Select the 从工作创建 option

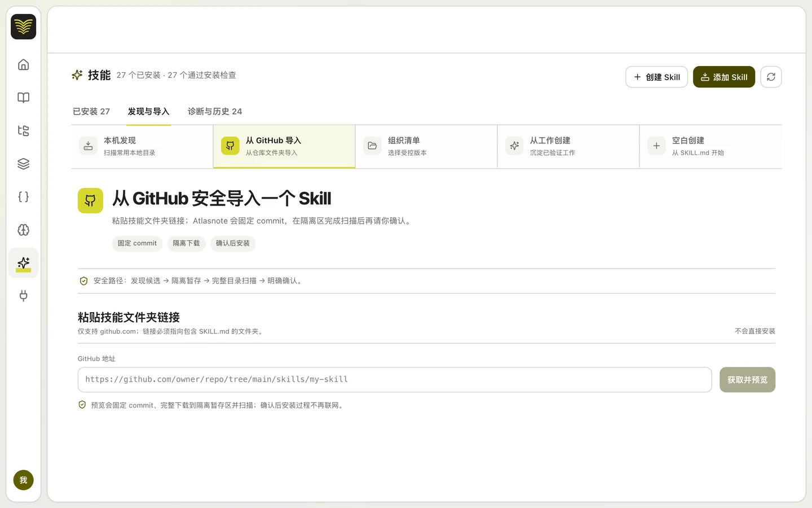tap(568, 146)
